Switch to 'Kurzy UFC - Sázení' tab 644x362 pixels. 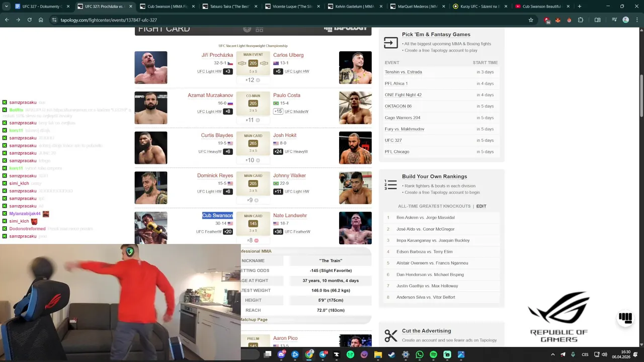pos(479,7)
